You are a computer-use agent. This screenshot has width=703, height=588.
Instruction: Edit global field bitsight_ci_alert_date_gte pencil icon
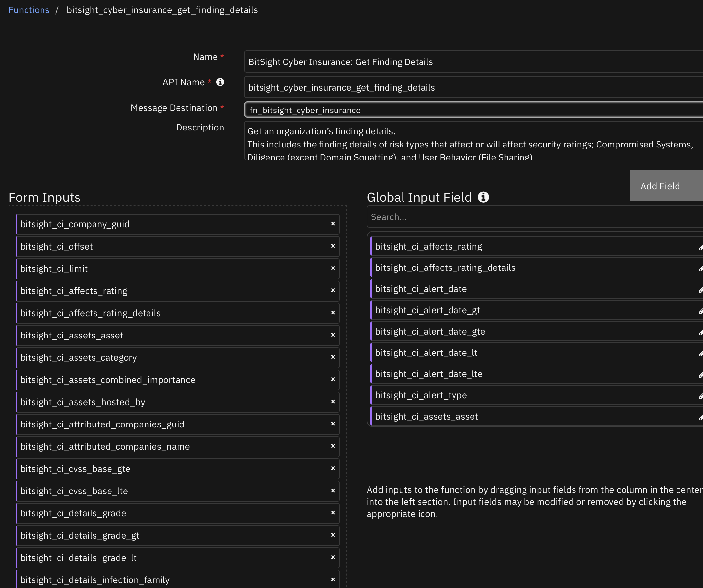tap(701, 332)
